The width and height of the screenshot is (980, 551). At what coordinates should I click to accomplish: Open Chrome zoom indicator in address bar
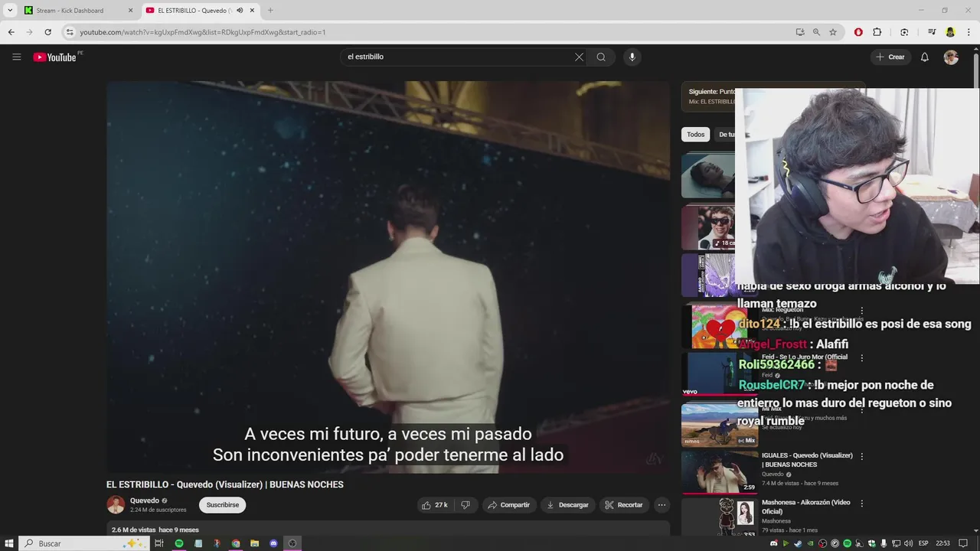[x=816, y=32]
